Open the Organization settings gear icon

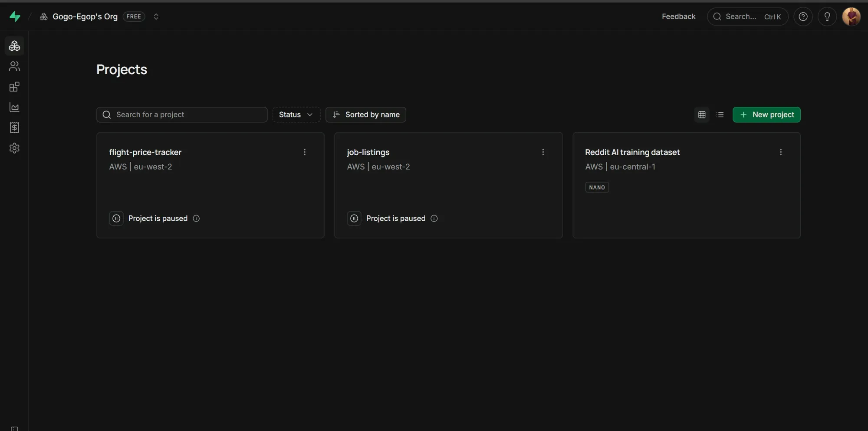pos(14,148)
